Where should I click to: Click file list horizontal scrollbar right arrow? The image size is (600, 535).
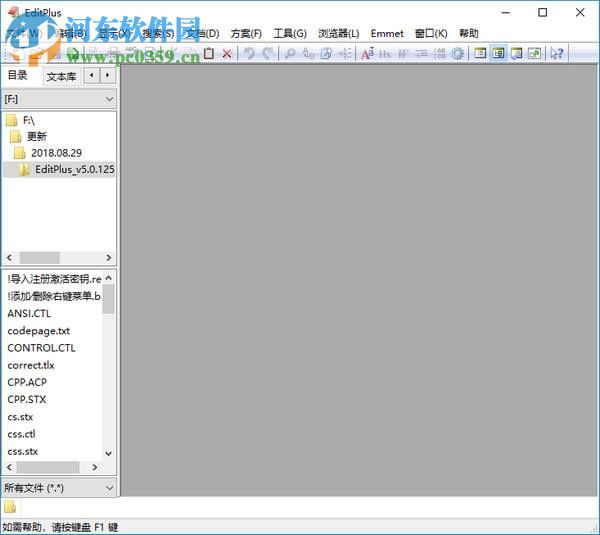click(95, 467)
